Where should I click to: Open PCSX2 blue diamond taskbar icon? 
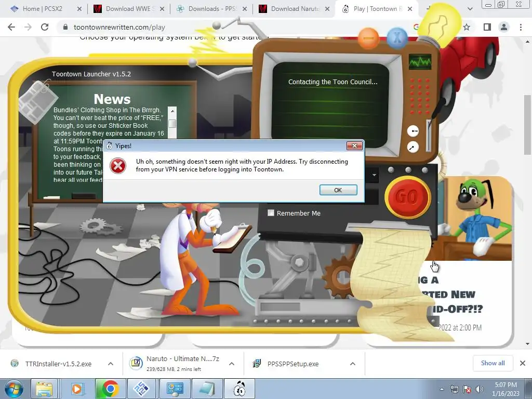[141, 389]
